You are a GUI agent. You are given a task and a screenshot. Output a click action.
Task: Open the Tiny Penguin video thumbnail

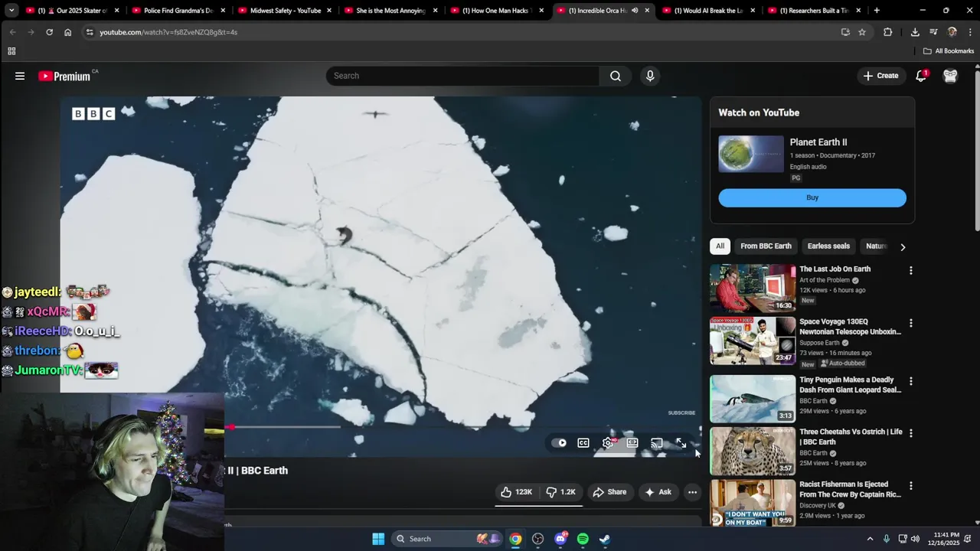coord(753,399)
